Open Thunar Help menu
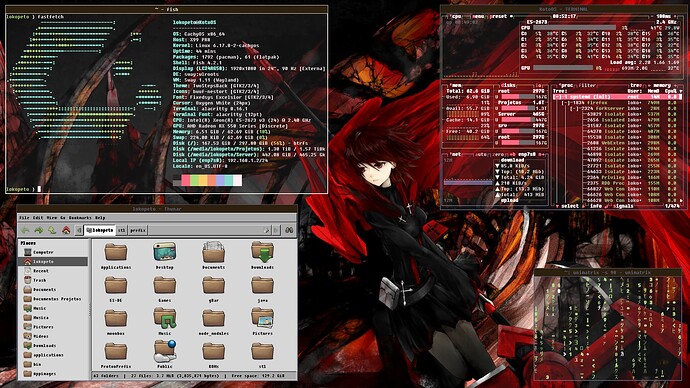The height and width of the screenshot is (388, 690). pos(100,217)
